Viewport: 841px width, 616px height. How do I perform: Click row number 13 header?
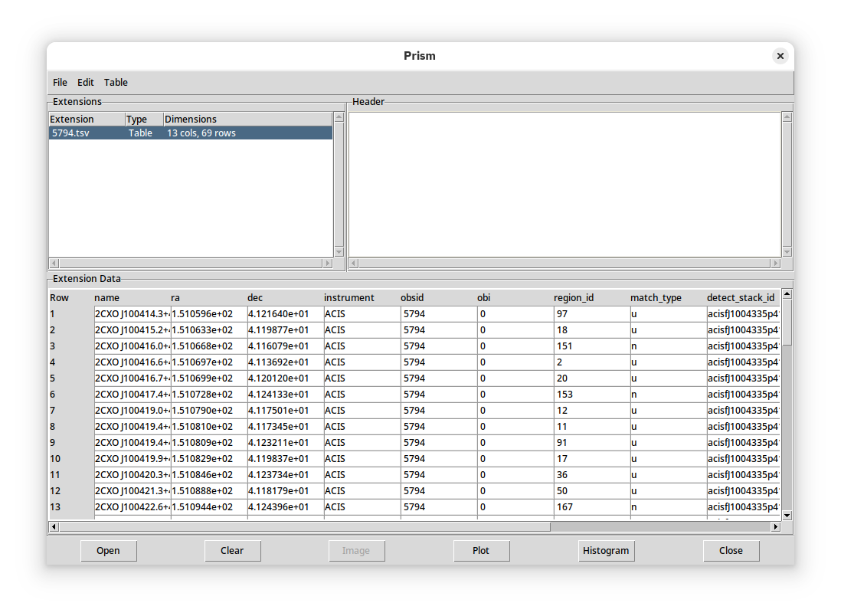pos(71,507)
